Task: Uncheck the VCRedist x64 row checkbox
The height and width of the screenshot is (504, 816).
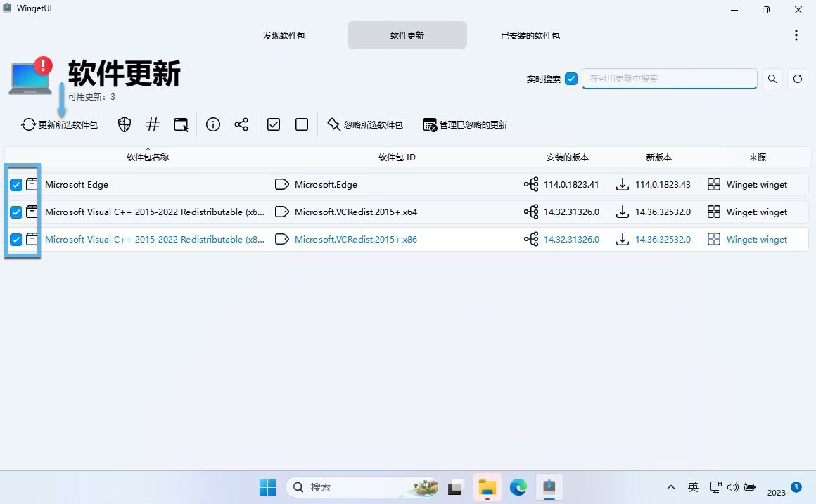Action: point(15,212)
